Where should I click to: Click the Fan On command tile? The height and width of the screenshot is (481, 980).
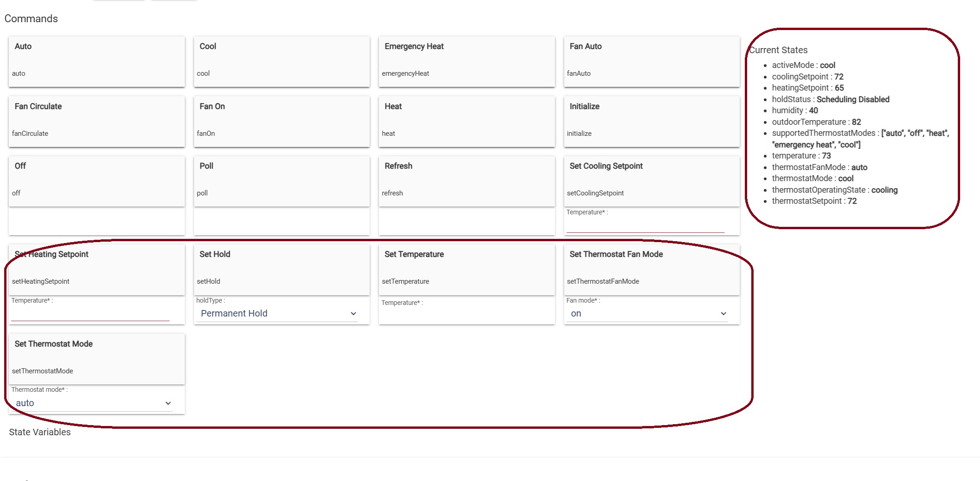(281, 121)
